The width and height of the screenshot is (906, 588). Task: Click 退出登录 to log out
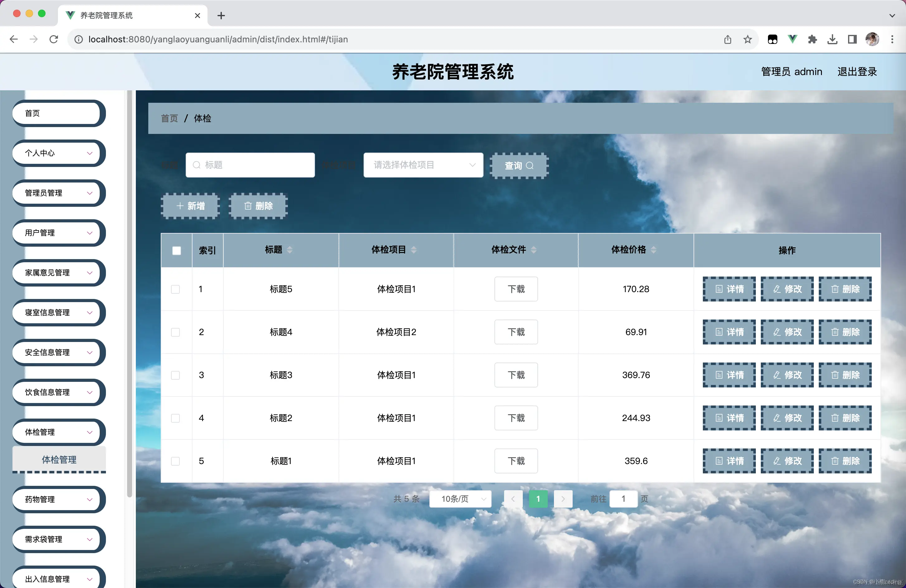click(856, 72)
